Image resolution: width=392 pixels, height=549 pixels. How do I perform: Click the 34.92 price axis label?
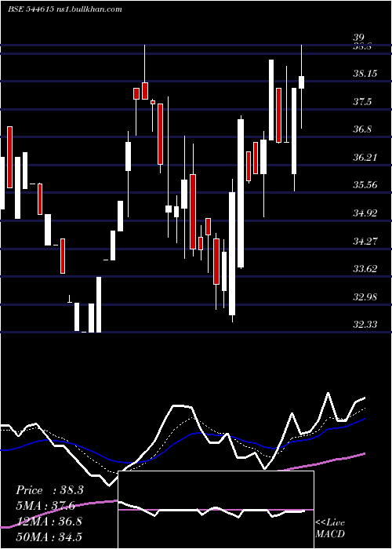click(365, 213)
